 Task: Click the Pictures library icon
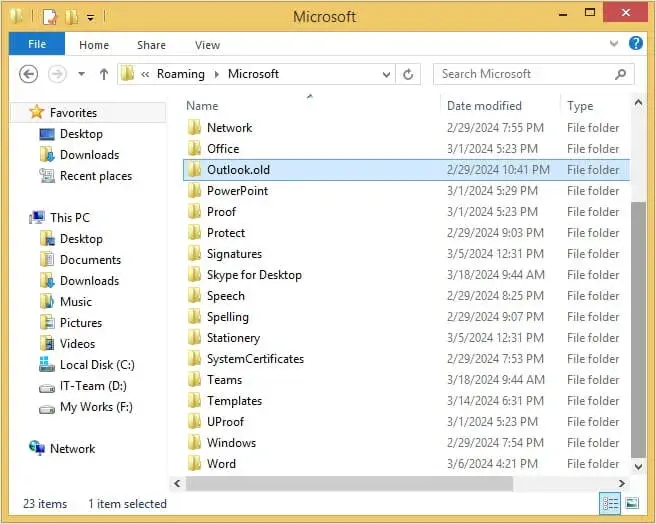point(47,322)
